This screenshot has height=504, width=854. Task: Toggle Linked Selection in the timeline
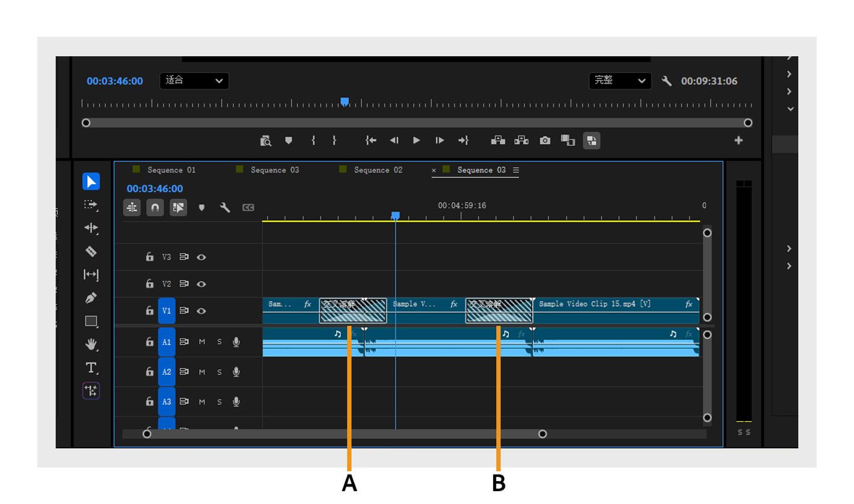(178, 208)
